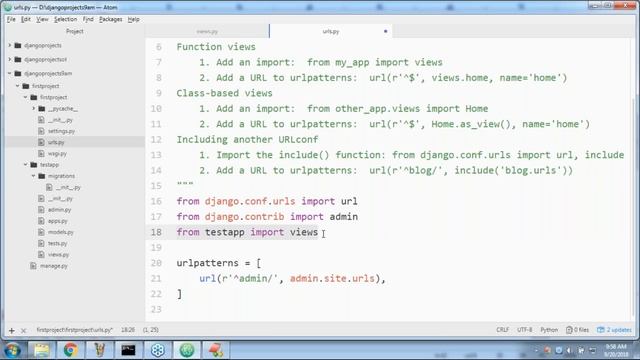
Task: Click the djangoprojects9am folder icon
Action: point(18,73)
